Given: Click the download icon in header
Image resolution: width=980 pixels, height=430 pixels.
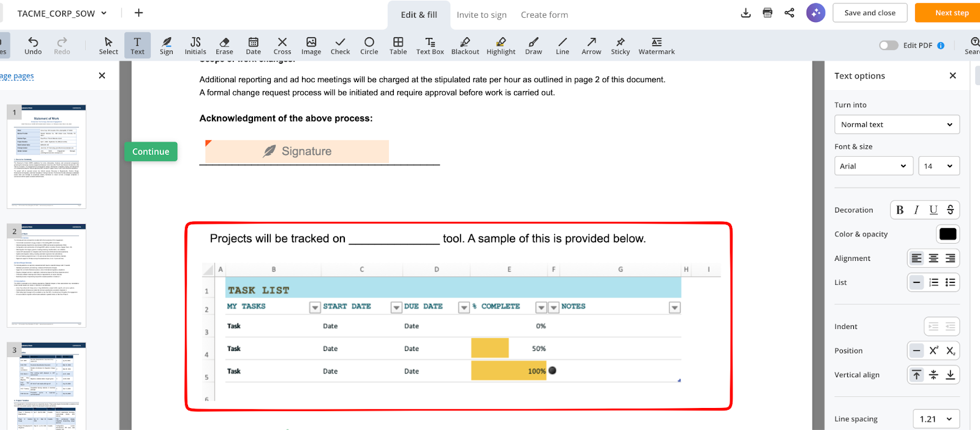Looking at the screenshot, I should 745,13.
